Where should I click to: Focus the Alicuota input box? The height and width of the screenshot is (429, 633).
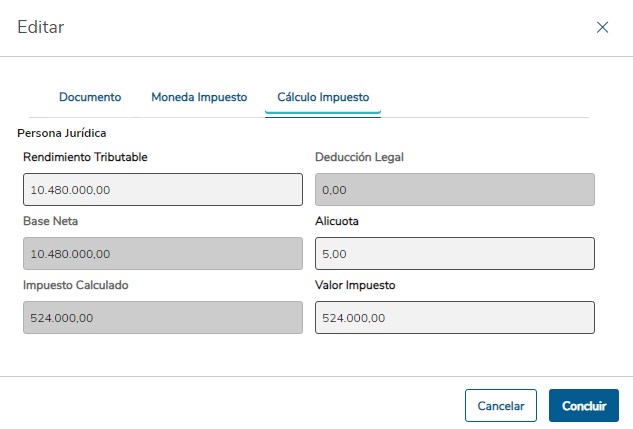(454, 253)
